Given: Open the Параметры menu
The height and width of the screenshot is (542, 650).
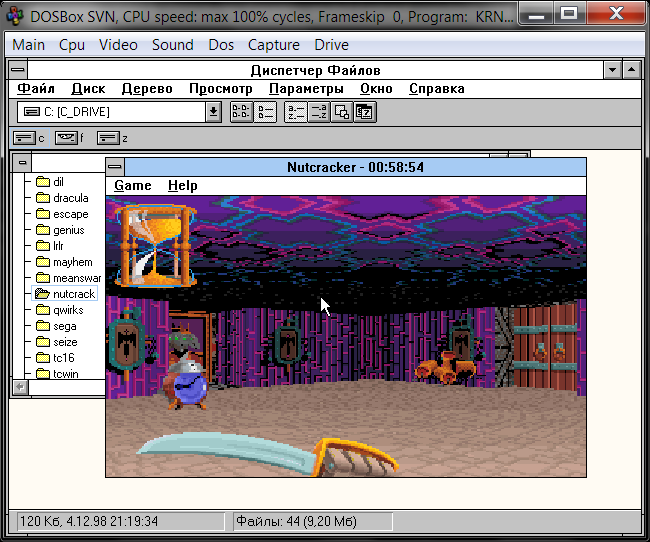Looking at the screenshot, I should point(306,89).
